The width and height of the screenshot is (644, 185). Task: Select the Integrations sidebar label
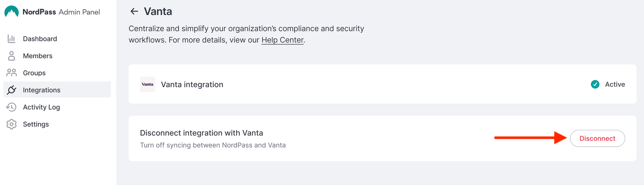(x=41, y=90)
